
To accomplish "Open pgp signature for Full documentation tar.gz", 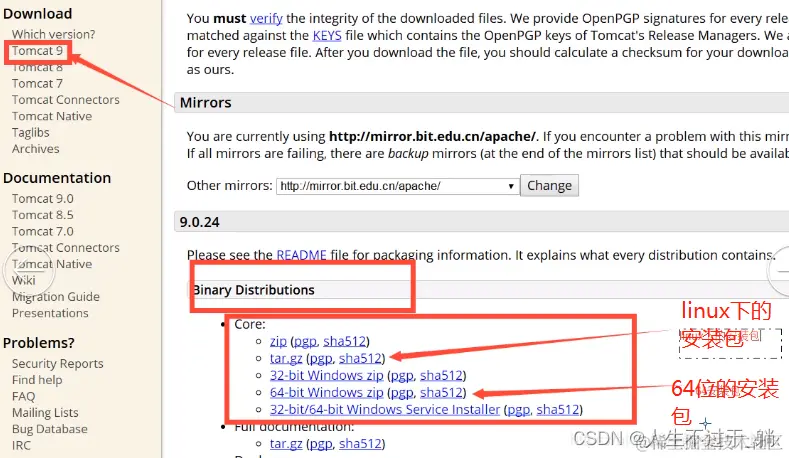I will [x=322, y=444].
